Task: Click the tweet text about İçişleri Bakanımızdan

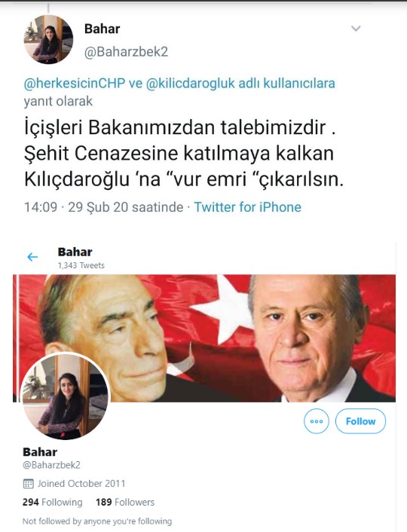Action: coord(184,154)
